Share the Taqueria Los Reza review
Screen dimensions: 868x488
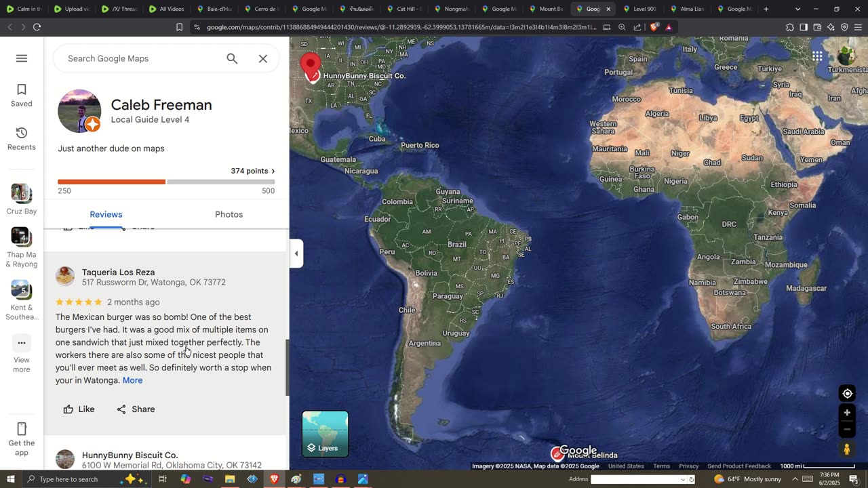tap(136, 409)
